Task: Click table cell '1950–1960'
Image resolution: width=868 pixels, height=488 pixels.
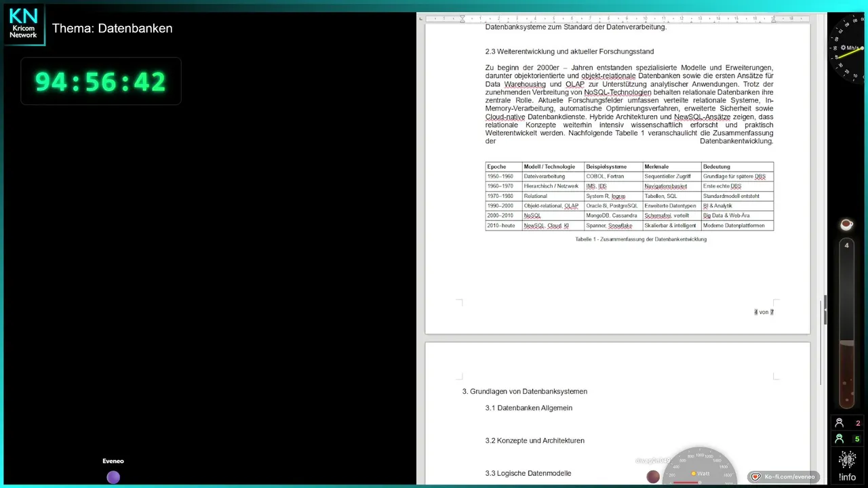Action: pos(504,176)
